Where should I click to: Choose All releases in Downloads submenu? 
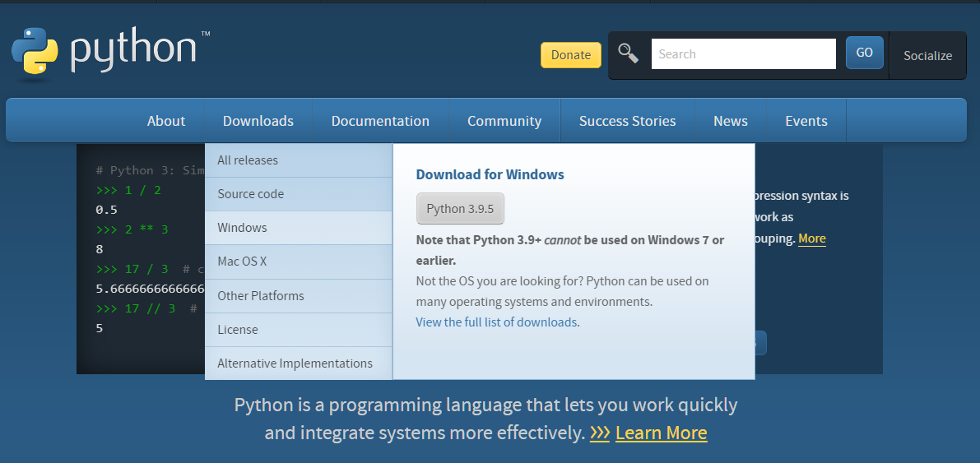pos(248,160)
